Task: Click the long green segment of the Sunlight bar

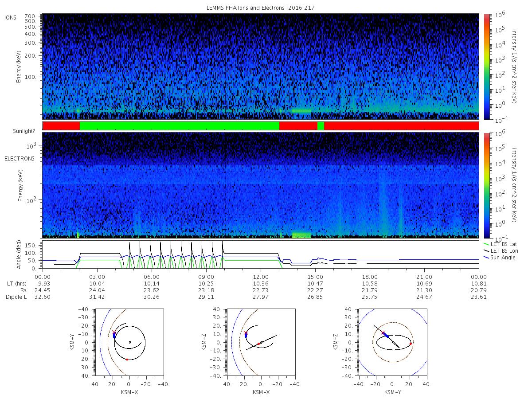Action: point(180,126)
